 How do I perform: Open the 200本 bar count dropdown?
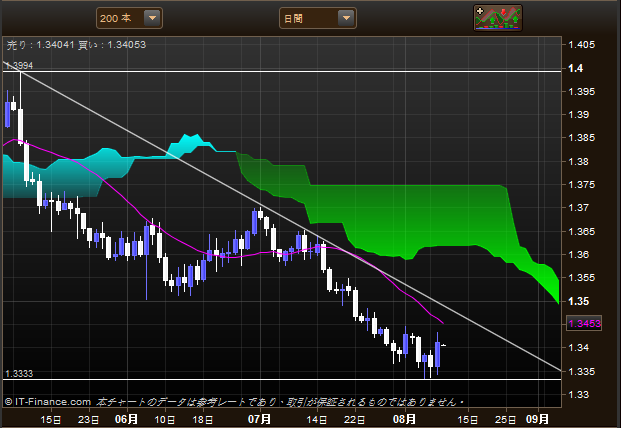[x=129, y=18]
